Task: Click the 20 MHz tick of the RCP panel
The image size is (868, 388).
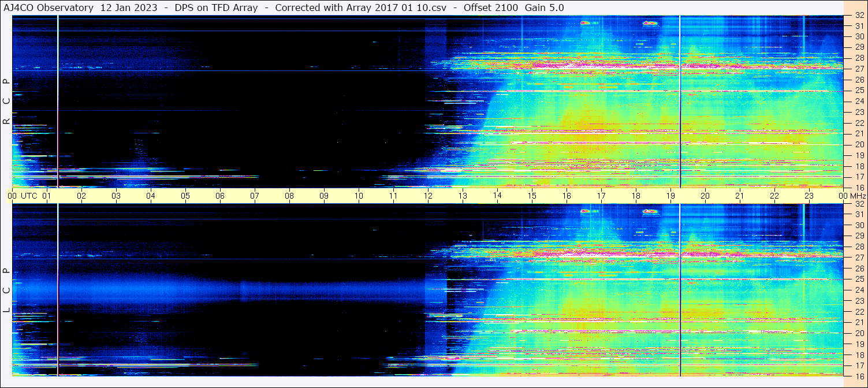Action: pyautogui.click(x=859, y=144)
